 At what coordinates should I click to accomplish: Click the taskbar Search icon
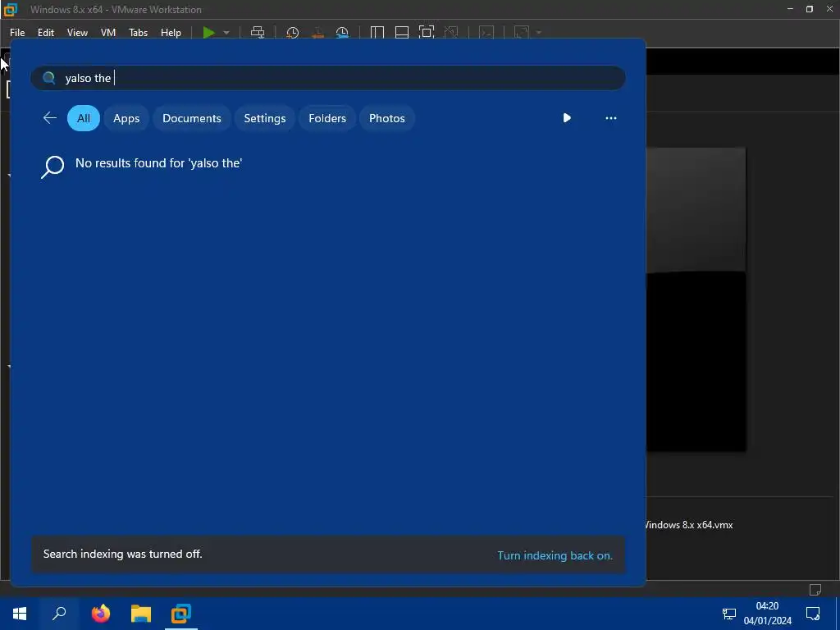point(59,614)
